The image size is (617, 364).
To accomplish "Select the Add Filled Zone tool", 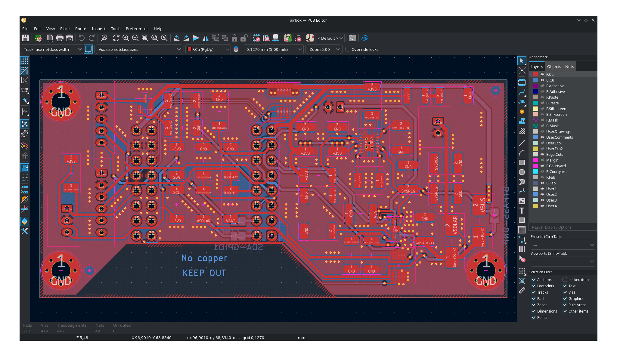I will pyautogui.click(x=522, y=121).
